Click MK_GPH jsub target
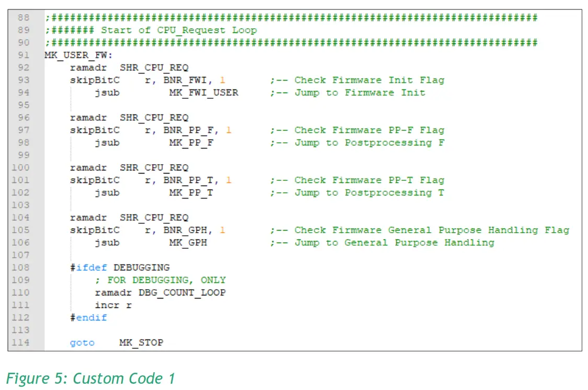This screenshot has width=588, height=390. (x=188, y=243)
